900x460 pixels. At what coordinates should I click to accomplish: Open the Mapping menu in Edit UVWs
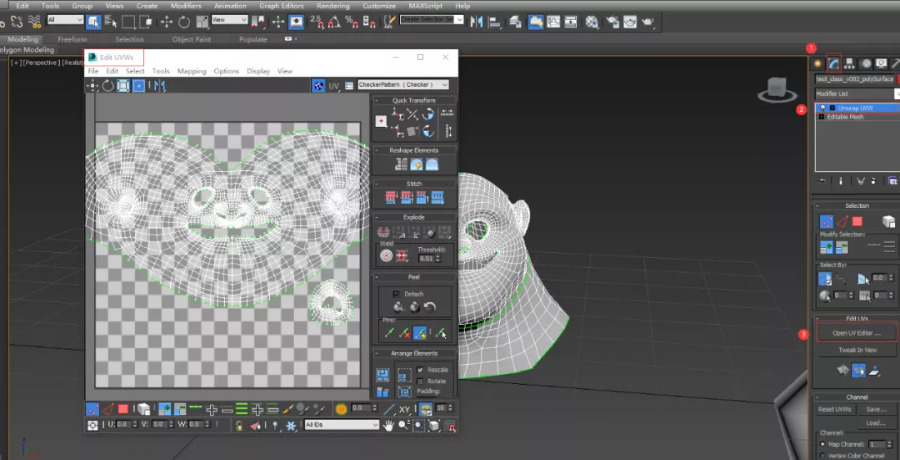pos(192,71)
